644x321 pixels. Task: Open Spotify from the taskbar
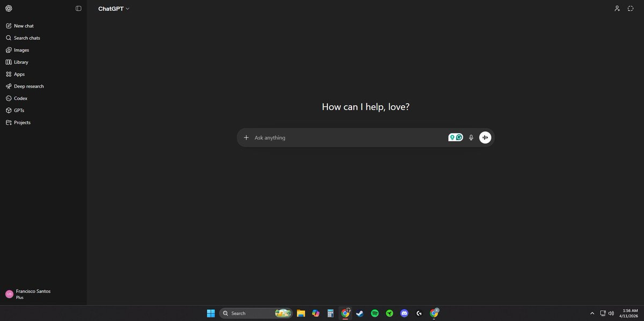pos(375,313)
